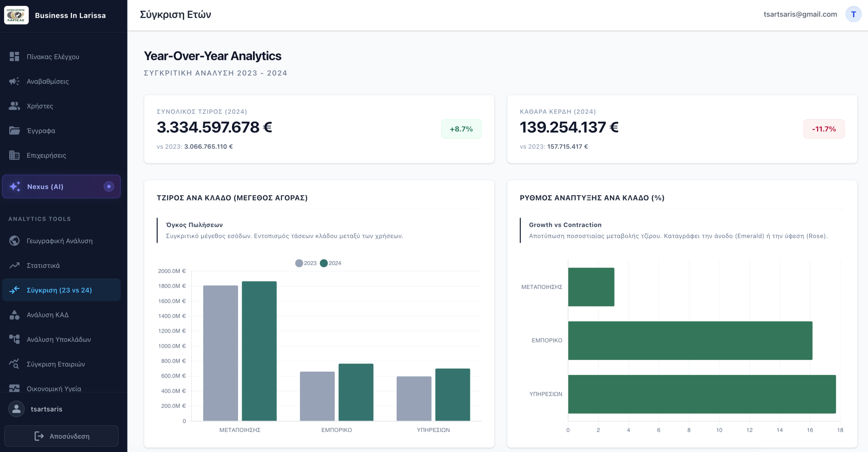Navigate to Στατιστικά
The image size is (868, 452).
(61, 266)
